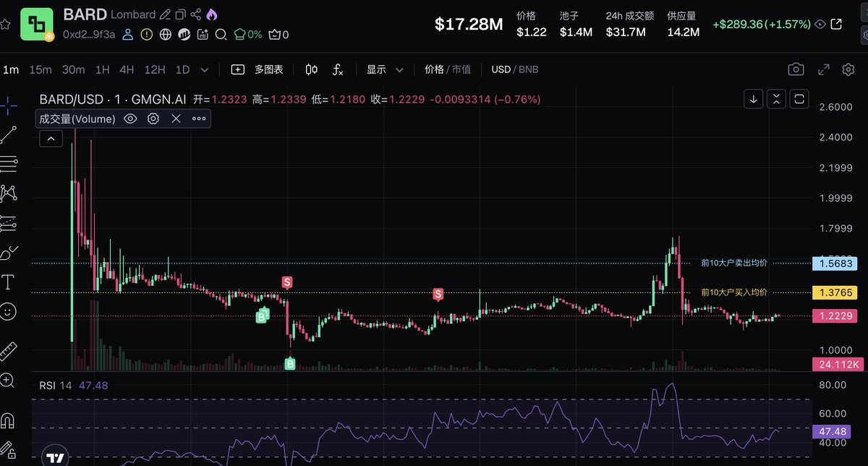868x466 pixels.
Task: Toggle magnet snap mode
Action: coord(9,420)
